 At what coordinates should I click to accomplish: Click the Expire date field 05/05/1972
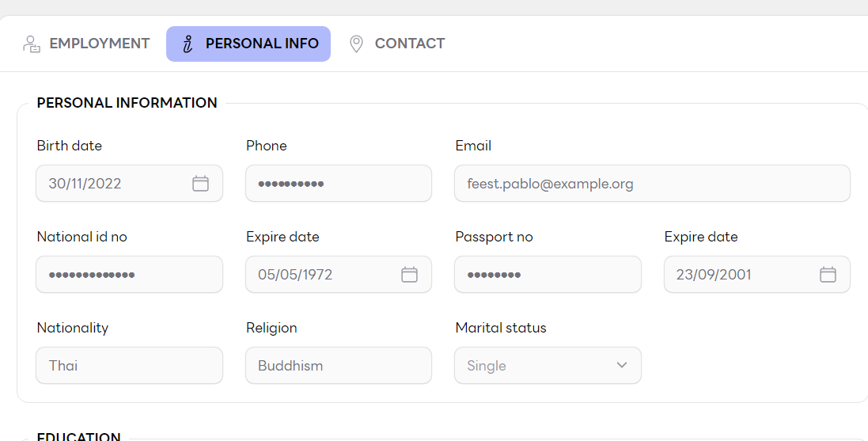pos(339,274)
